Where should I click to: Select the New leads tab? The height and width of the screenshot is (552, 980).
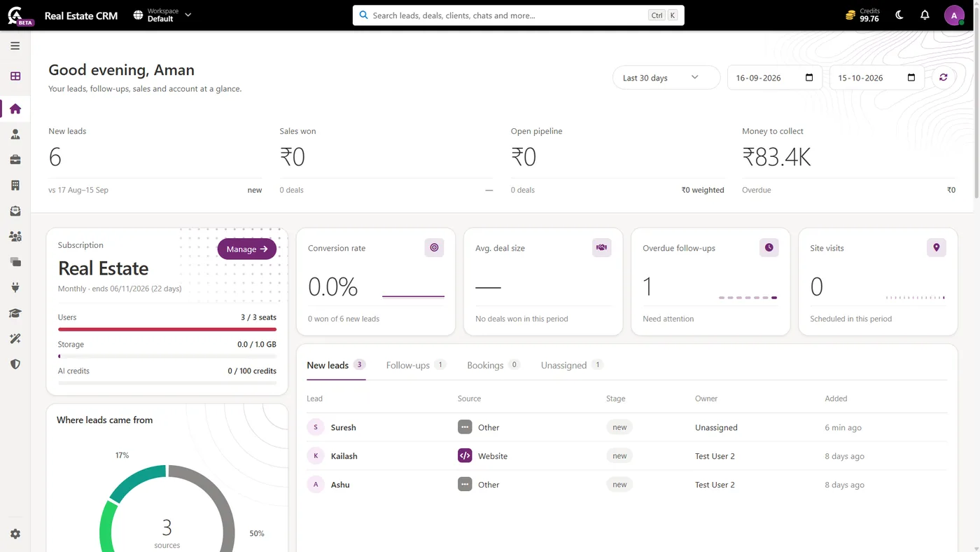[336, 365]
